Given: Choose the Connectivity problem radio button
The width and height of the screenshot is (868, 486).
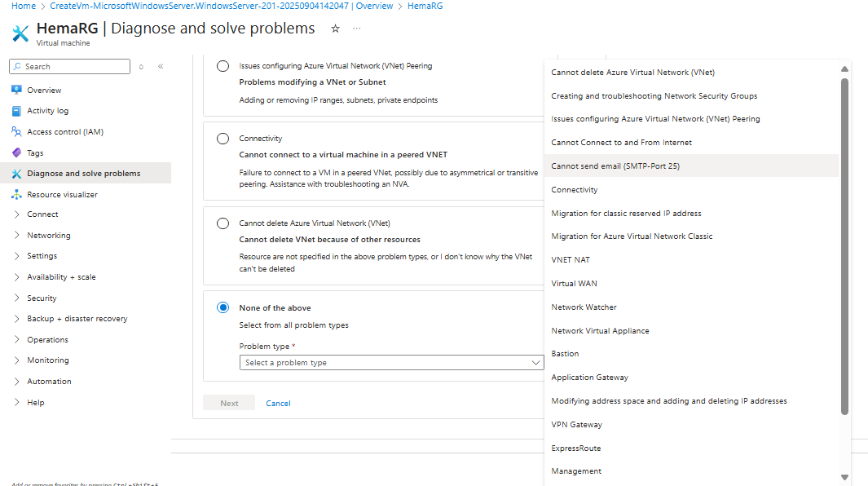Looking at the screenshot, I should pos(223,138).
